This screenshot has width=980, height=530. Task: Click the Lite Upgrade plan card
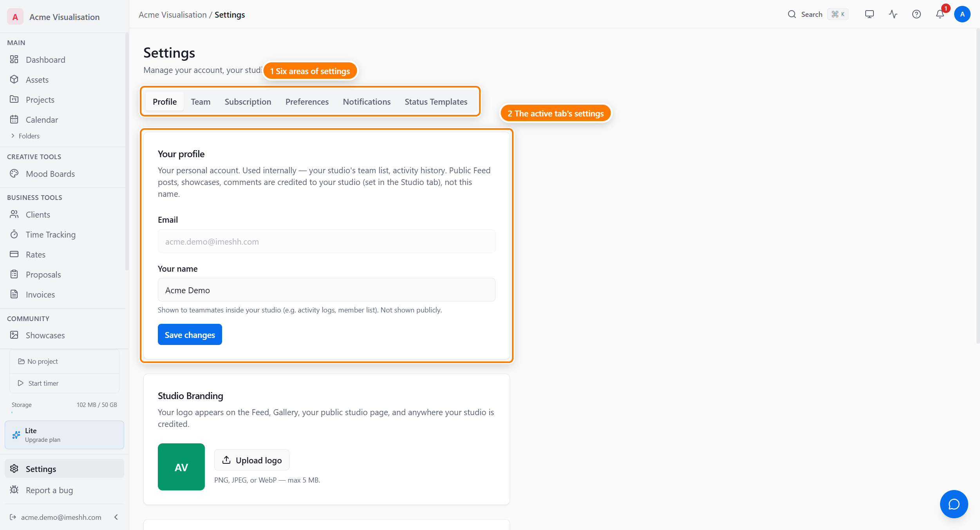tap(64, 435)
